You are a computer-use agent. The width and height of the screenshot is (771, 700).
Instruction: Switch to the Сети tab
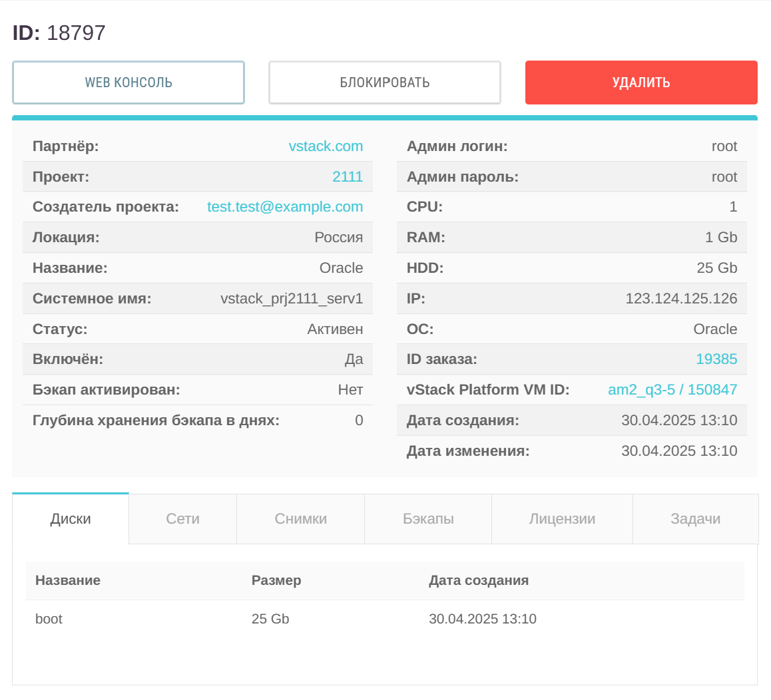click(183, 519)
